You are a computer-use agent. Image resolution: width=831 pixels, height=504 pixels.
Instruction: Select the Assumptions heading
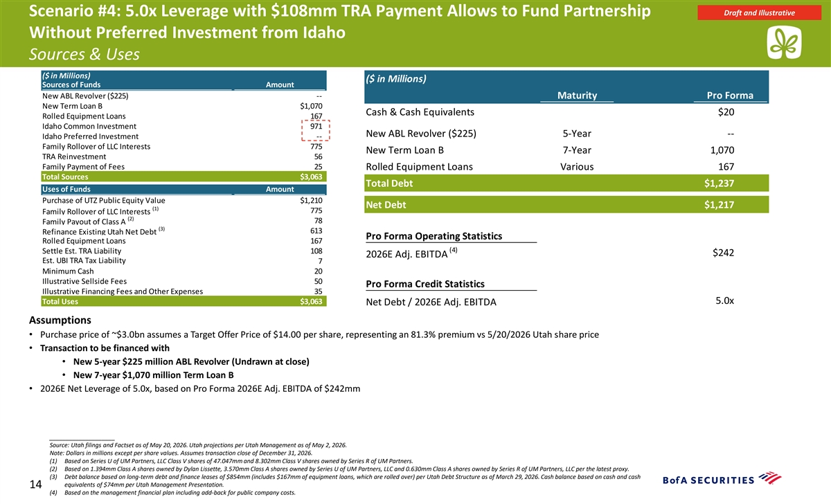coord(60,321)
